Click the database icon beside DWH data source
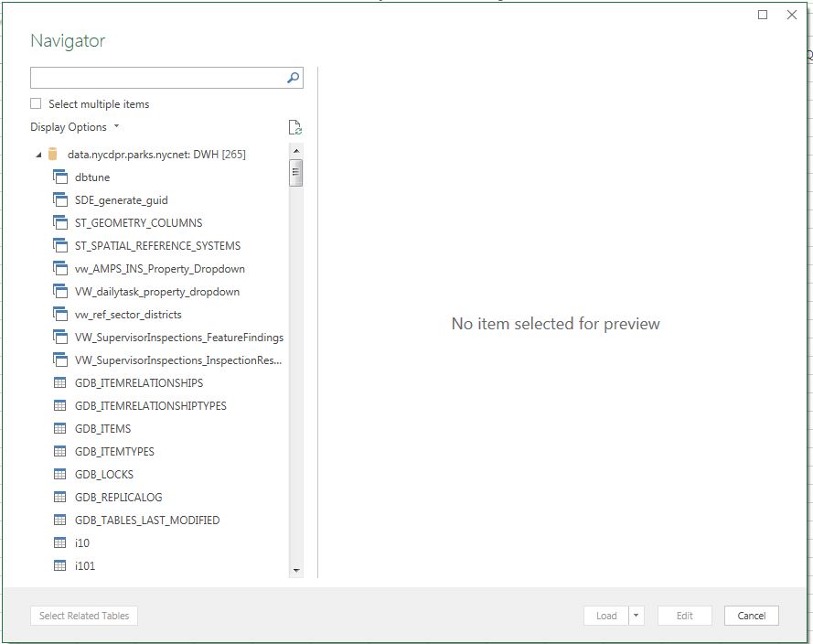 [53, 155]
